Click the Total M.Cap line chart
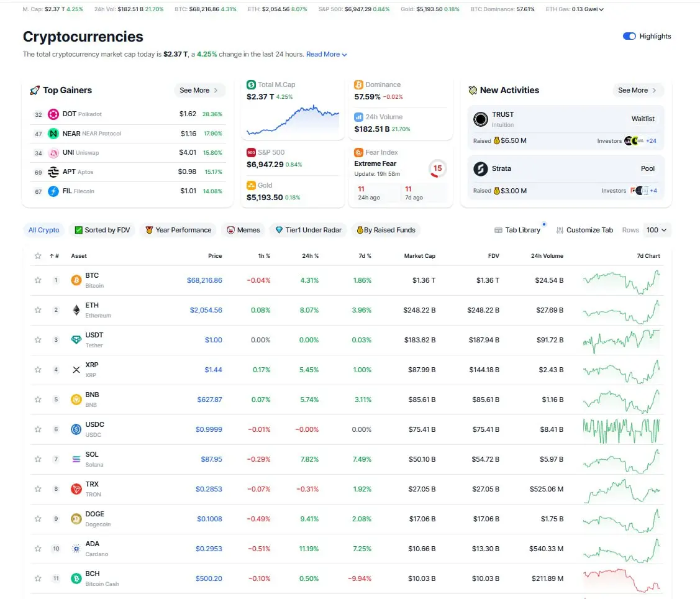Viewport: 700px width, 599px height. click(x=293, y=120)
